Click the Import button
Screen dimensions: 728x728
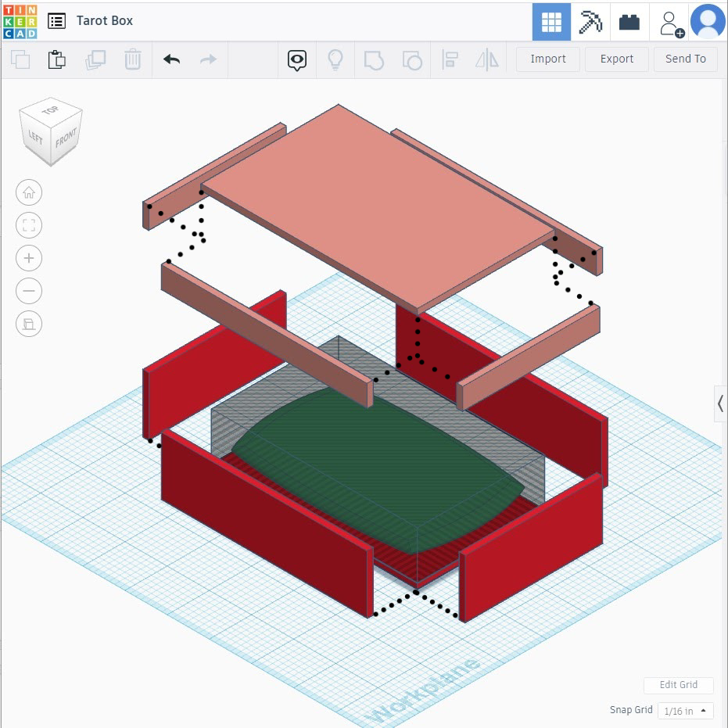tap(548, 59)
